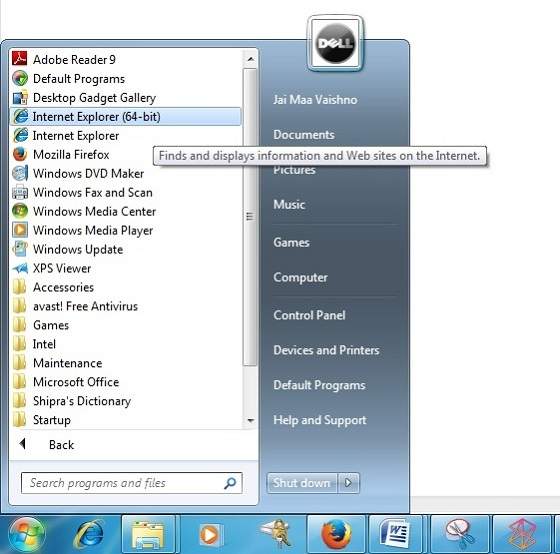This screenshot has height=554, width=560.
Task: Click the Windows DVD Maker icon
Action: [20, 173]
